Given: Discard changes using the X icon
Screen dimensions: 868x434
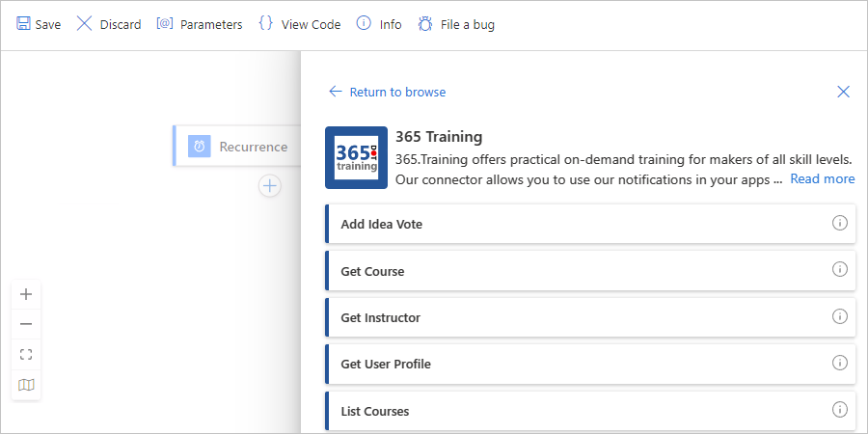Looking at the screenshot, I should point(84,24).
